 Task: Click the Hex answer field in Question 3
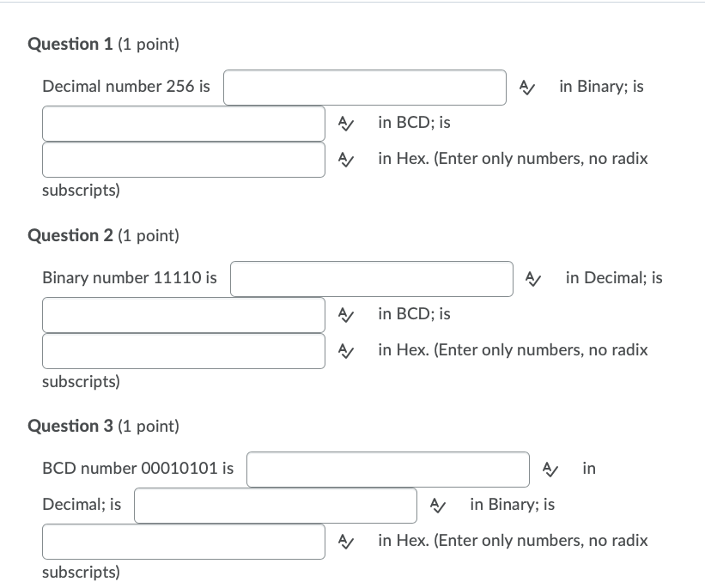tap(183, 541)
